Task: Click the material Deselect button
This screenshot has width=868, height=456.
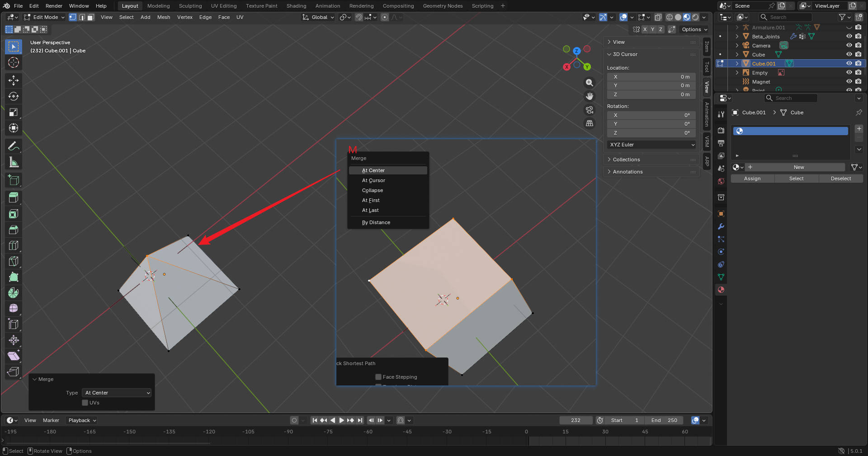Action: [x=840, y=179]
